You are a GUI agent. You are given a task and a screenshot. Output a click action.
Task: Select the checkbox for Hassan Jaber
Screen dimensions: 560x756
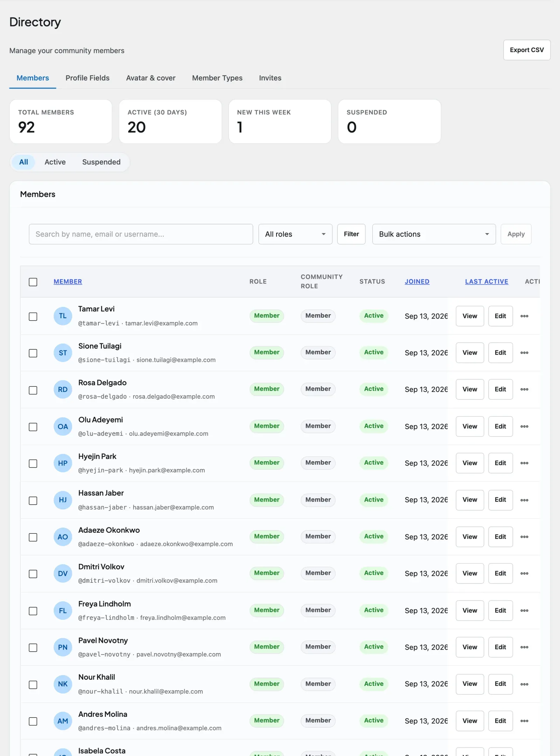coord(33,501)
